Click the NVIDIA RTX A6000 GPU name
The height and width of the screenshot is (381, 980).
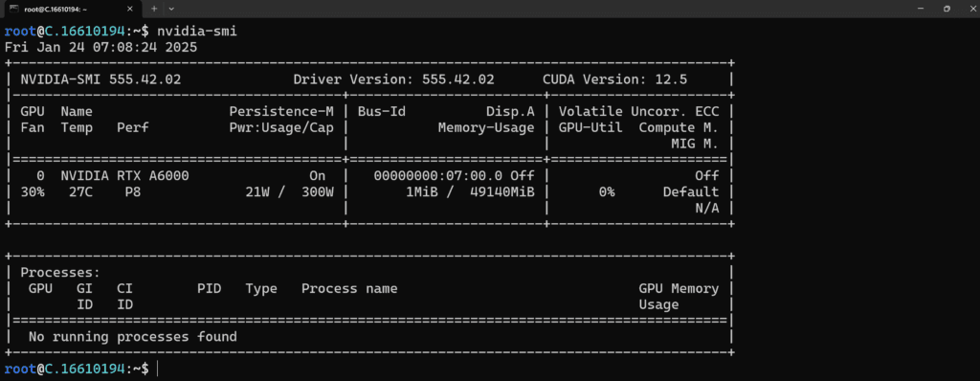pyautogui.click(x=125, y=176)
